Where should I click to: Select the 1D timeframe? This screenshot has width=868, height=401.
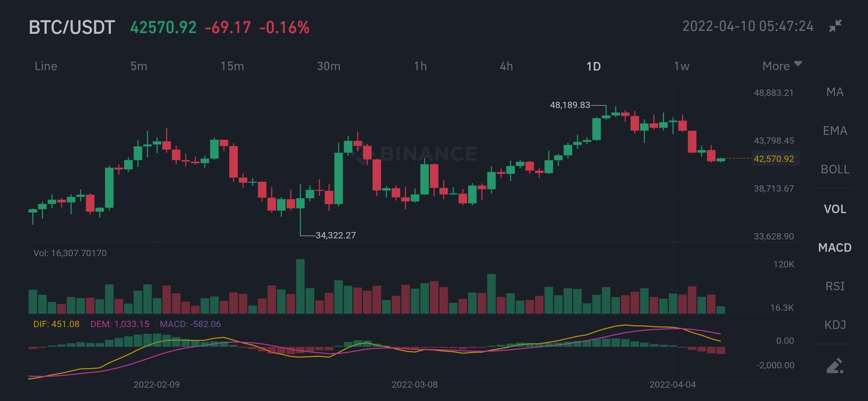tap(594, 66)
